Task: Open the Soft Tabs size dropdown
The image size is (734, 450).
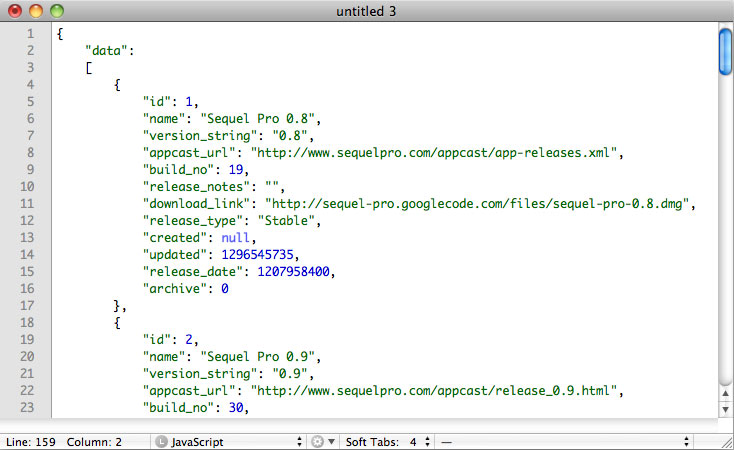Action: (420, 442)
